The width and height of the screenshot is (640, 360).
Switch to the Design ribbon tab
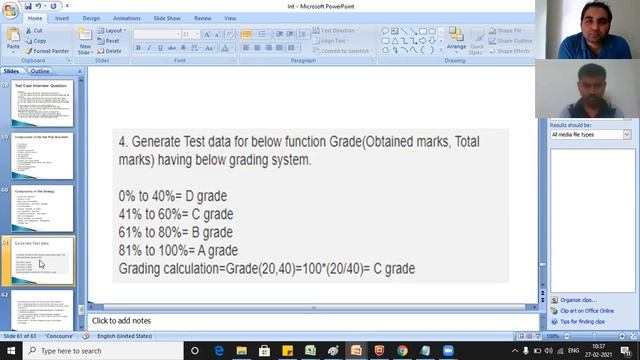coord(91,18)
